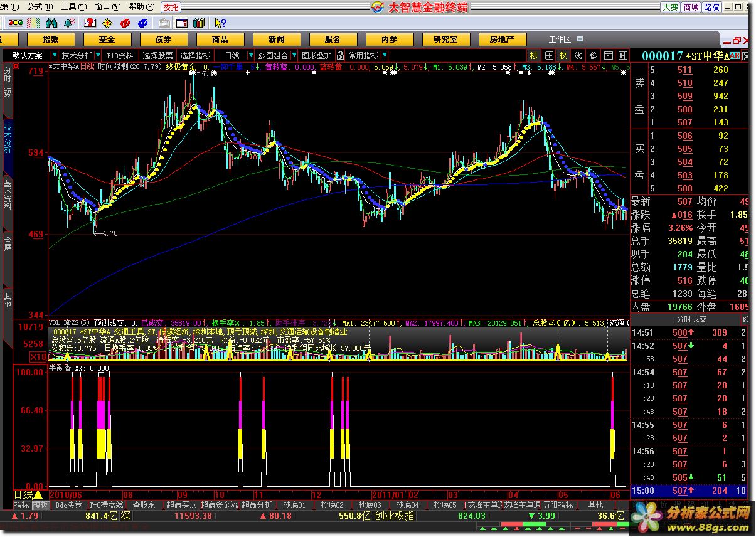Click the 路演 button in title bar
756x537 pixels.
pyautogui.click(x=711, y=7)
